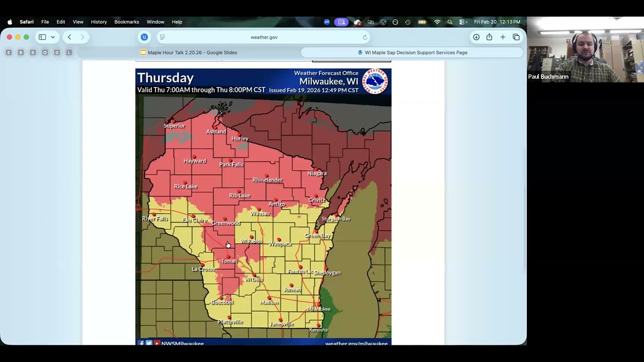This screenshot has width=644, height=362.
Task: Open the History menu
Action: 99,22
